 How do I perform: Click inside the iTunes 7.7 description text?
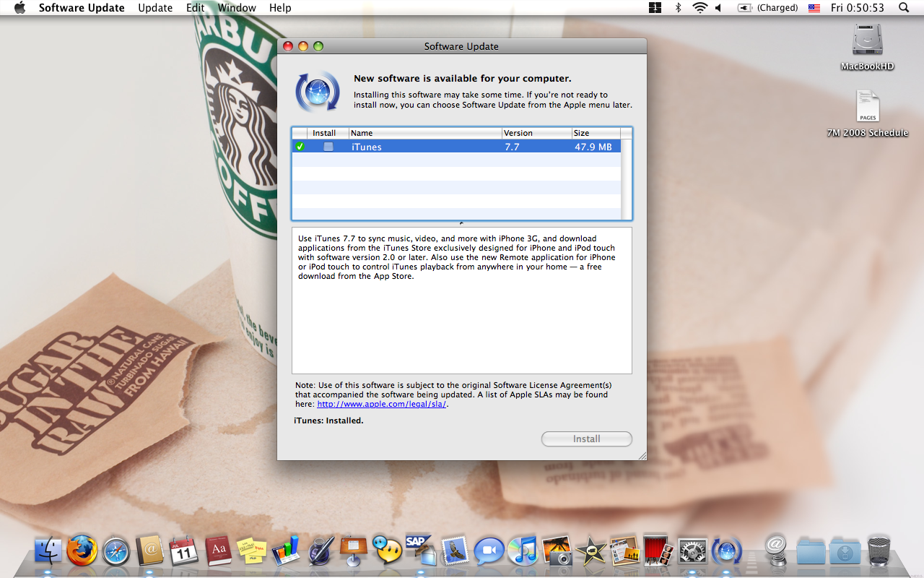pyautogui.click(x=456, y=257)
